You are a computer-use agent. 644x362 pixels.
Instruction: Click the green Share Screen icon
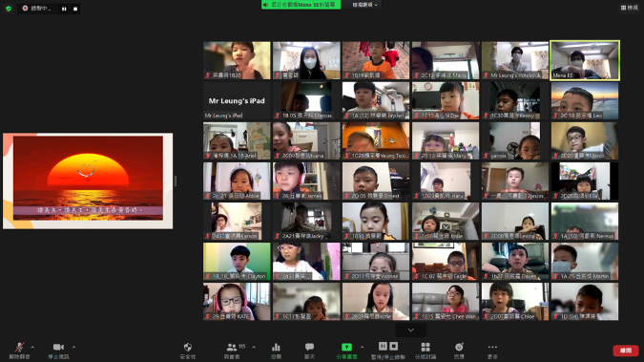point(346,347)
